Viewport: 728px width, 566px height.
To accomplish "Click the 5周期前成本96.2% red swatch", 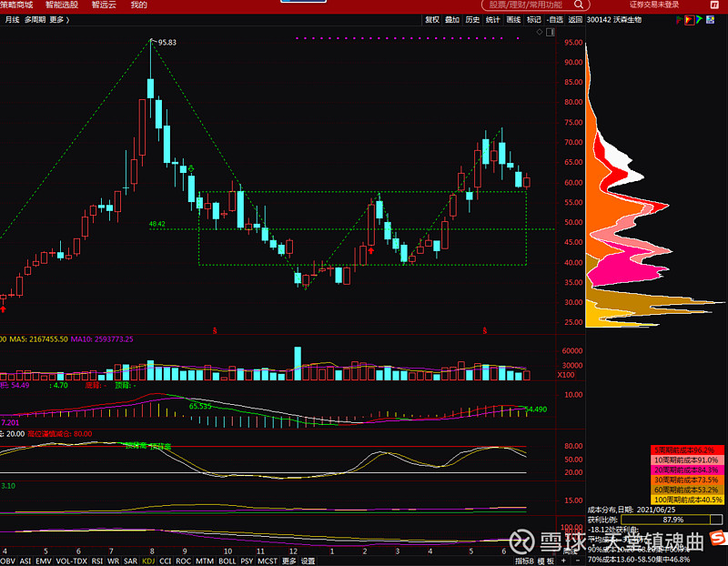I will pos(687,450).
